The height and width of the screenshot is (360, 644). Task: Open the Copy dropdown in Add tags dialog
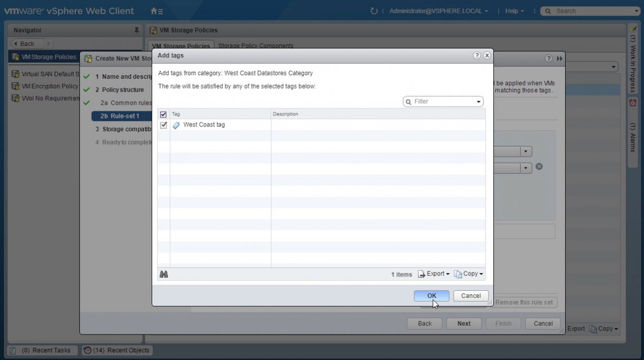[x=469, y=274]
